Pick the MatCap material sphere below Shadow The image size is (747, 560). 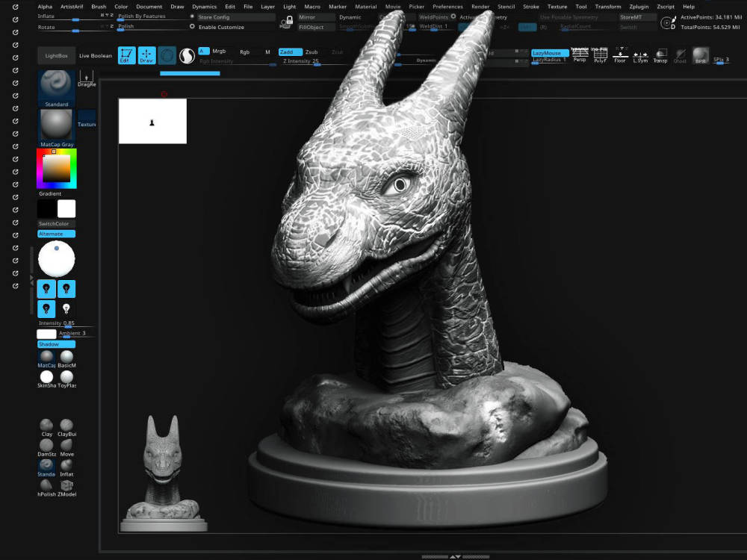tap(46, 358)
